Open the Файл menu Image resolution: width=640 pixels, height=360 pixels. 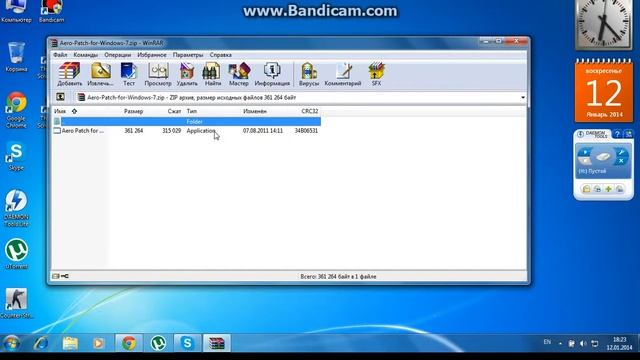pos(60,55)
